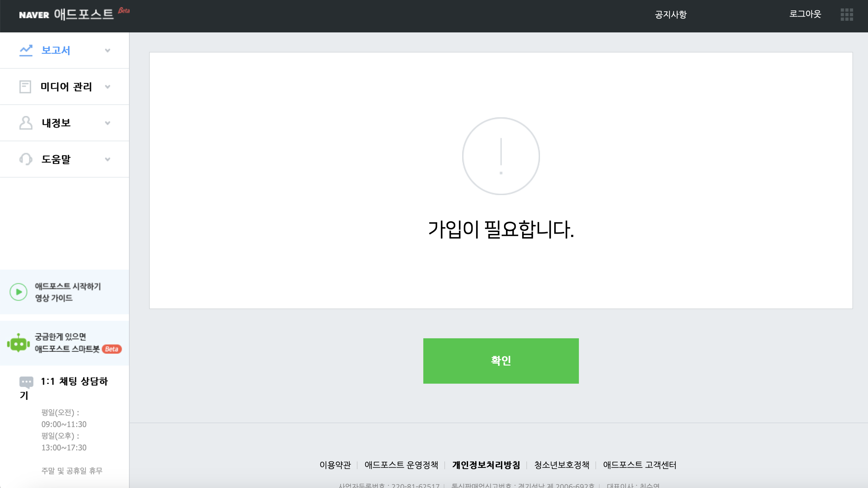Click the 보고서 chart icon
The image size is (868, 488).
(26, 51)
